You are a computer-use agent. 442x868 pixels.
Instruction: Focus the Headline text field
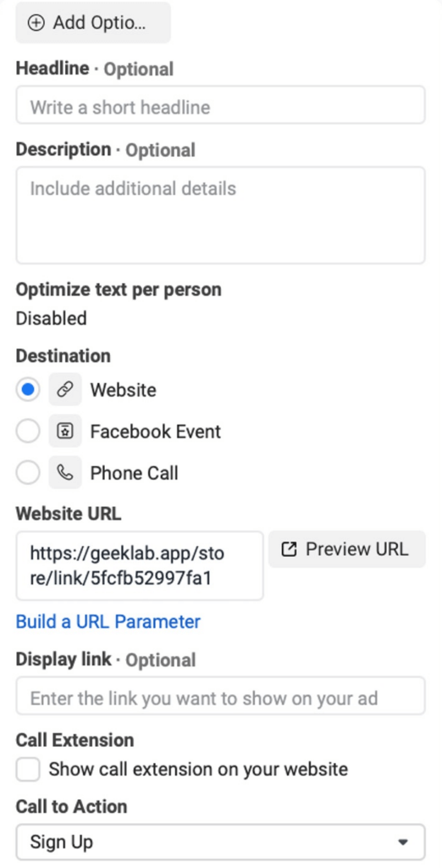221,105
